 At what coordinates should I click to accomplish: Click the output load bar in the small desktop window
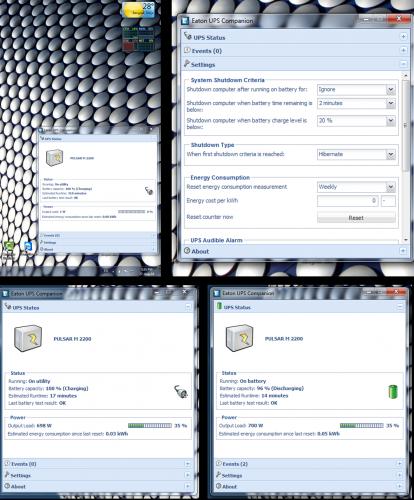tap(132, 211)
